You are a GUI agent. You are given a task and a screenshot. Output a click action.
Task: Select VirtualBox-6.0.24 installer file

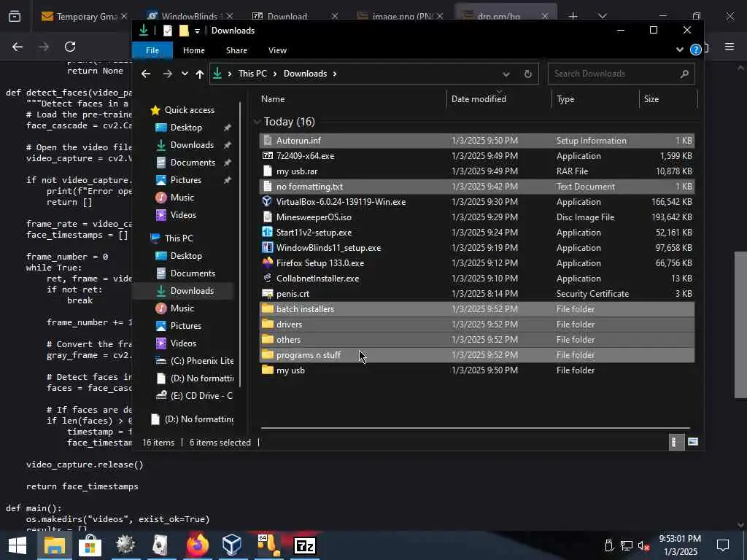[x=477, y=201]
